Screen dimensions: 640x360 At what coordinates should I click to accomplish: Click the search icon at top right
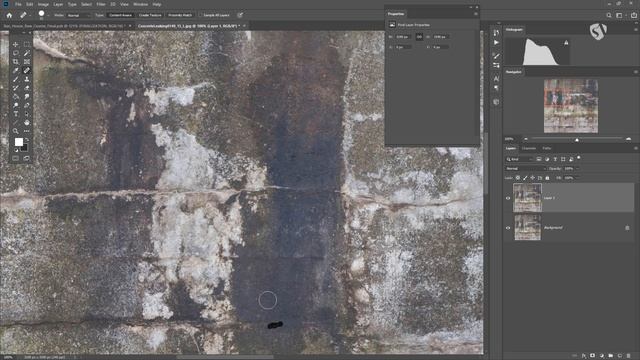point(609,15)
